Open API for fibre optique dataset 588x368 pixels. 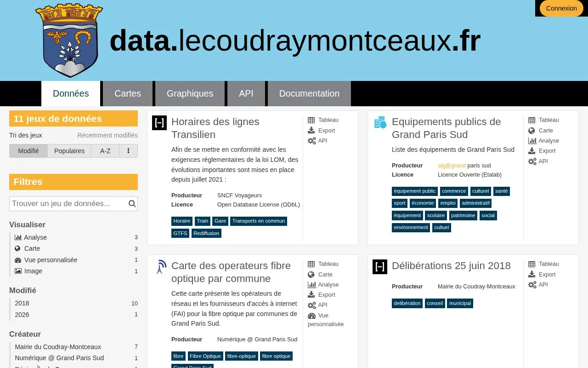(317, 305)
